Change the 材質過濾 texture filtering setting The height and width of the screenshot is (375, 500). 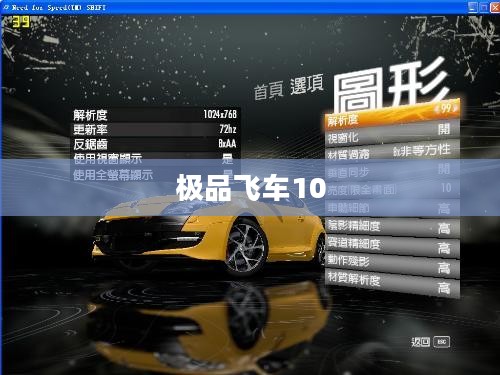coord(393,153)
